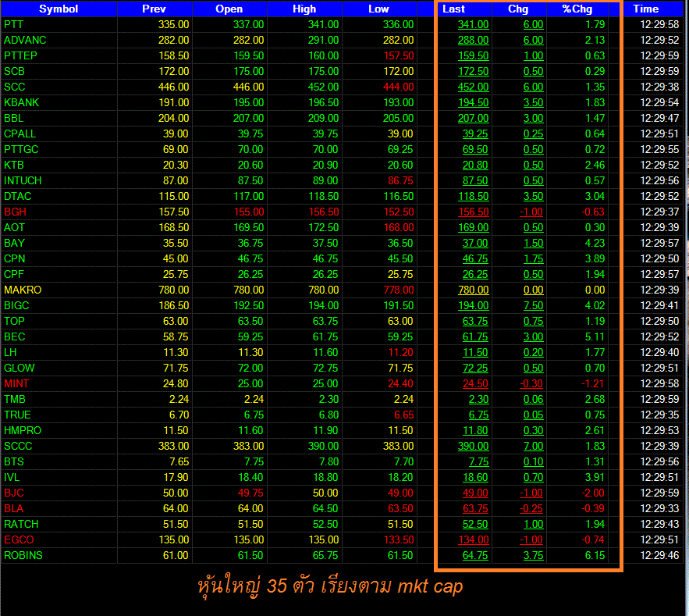Select the Time column header
689x616 pixels.
[645, 9]
